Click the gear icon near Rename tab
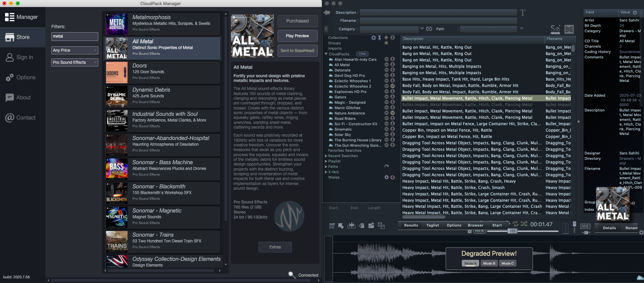Screen dimensions: 644x283 (641, 232)
